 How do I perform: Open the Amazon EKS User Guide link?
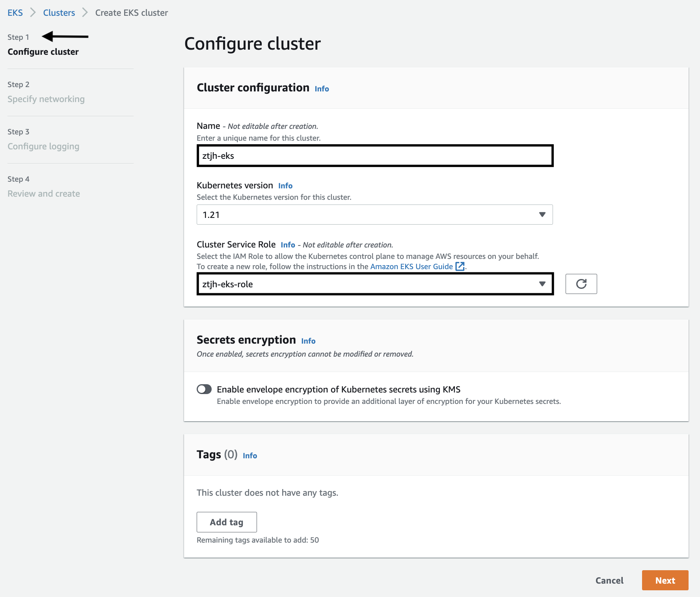[411, 266]
